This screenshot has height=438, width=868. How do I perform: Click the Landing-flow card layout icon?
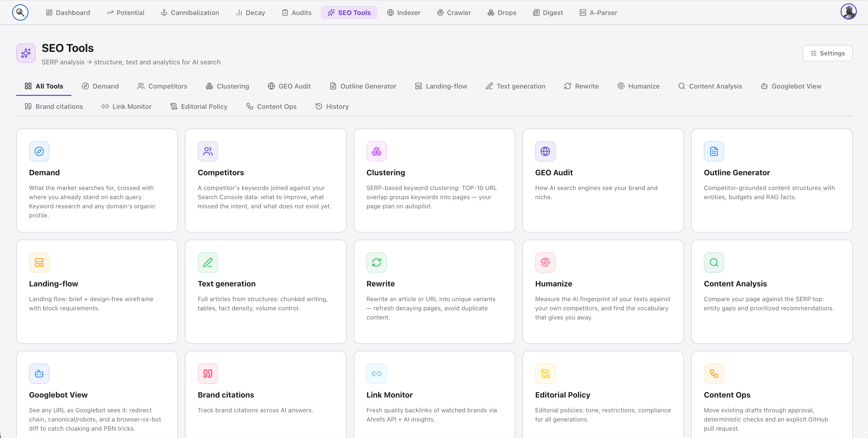tap(39, 262)
